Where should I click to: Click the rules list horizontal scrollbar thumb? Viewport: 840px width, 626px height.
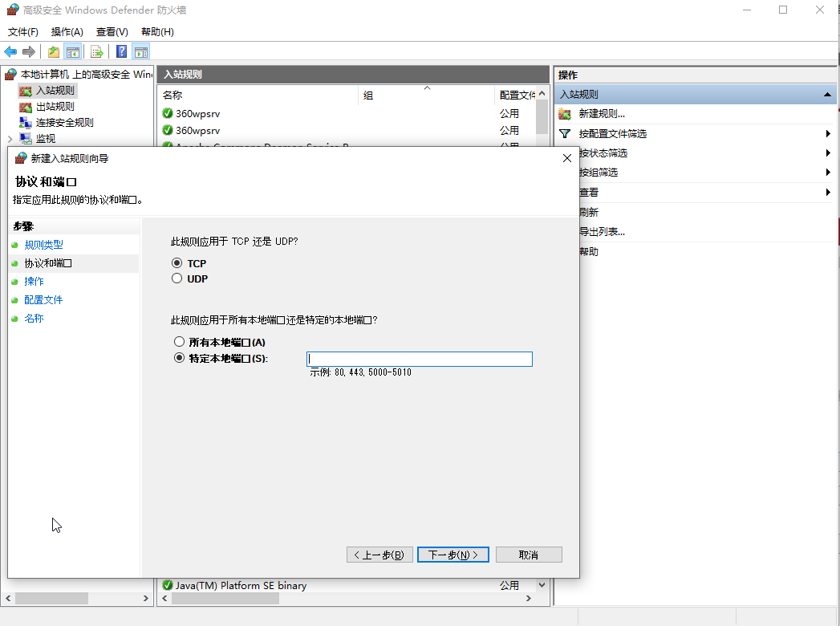pos(225,598)
